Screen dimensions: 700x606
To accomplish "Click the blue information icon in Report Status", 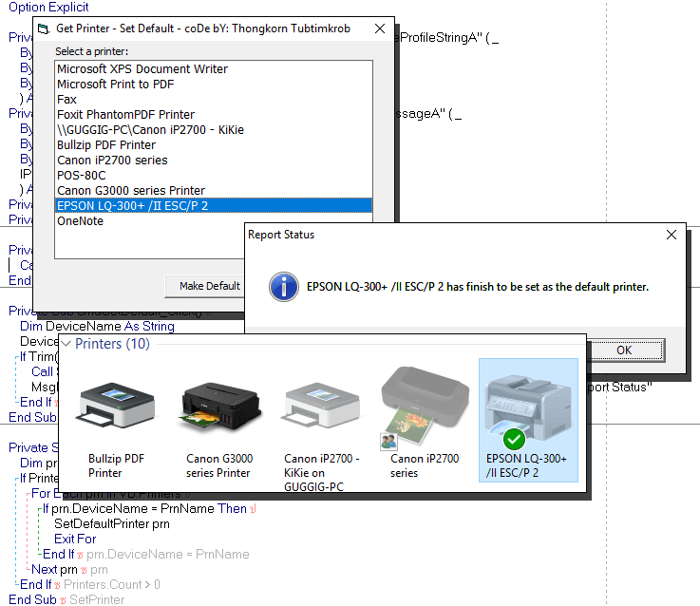I will coord(283,287).
